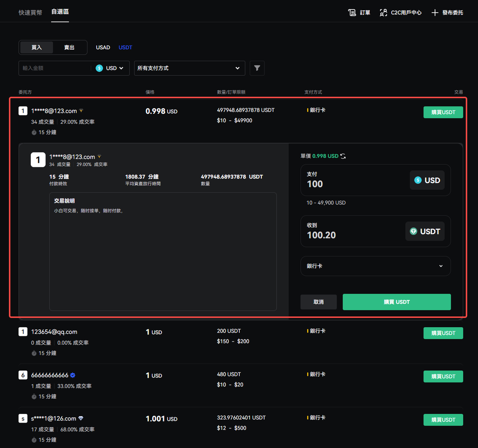The width and height of the screenshot is (478, 448).
Task: Click username 66666666666
Action: 50,375
